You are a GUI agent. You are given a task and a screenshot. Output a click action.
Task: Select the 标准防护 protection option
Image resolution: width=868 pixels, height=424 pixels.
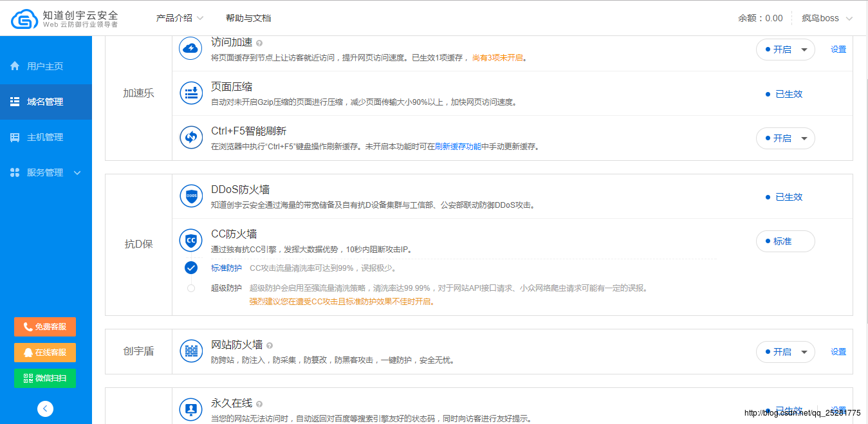tap(191, 268)
